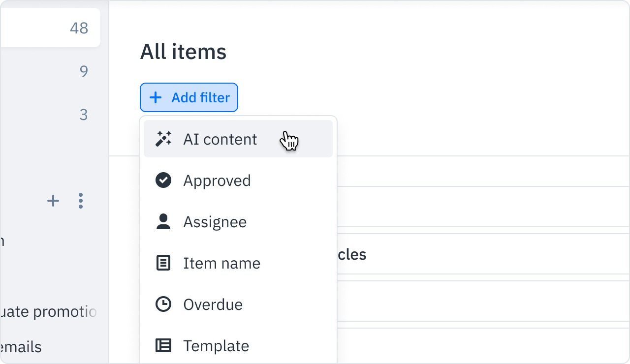
Task: Click the "All items" page heading
Action: tap(183, 52)
